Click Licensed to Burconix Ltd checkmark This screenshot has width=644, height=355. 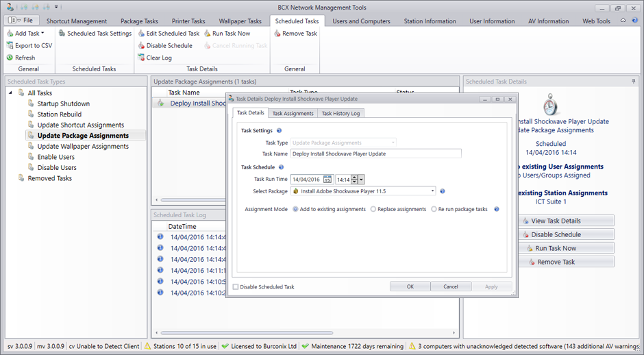(x=225, y=346)
